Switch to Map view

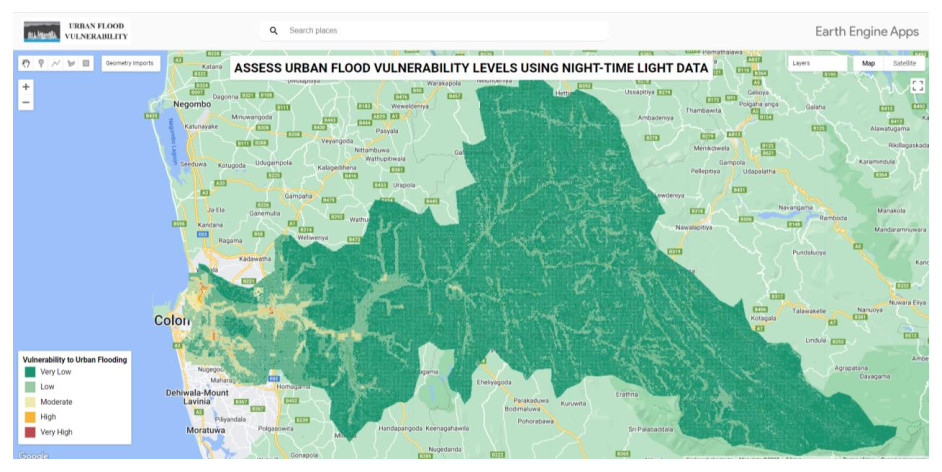click(x=868, y=63)
